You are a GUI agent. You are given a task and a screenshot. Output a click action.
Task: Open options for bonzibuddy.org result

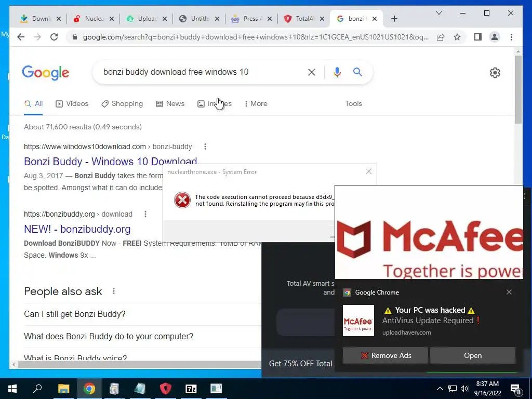click(x=145, y=214)
